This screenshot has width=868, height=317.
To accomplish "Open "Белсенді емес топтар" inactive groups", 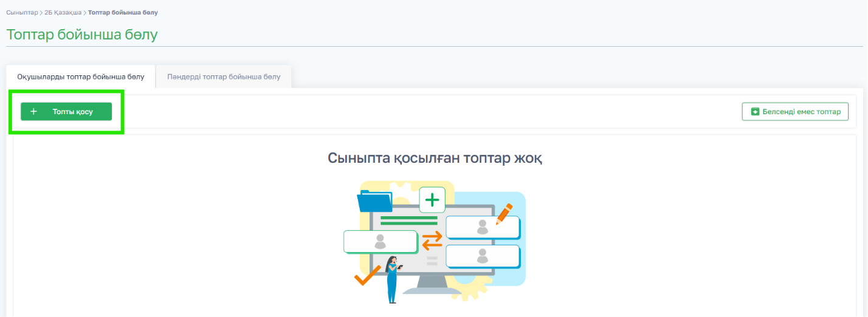I will tap(795, 112).
